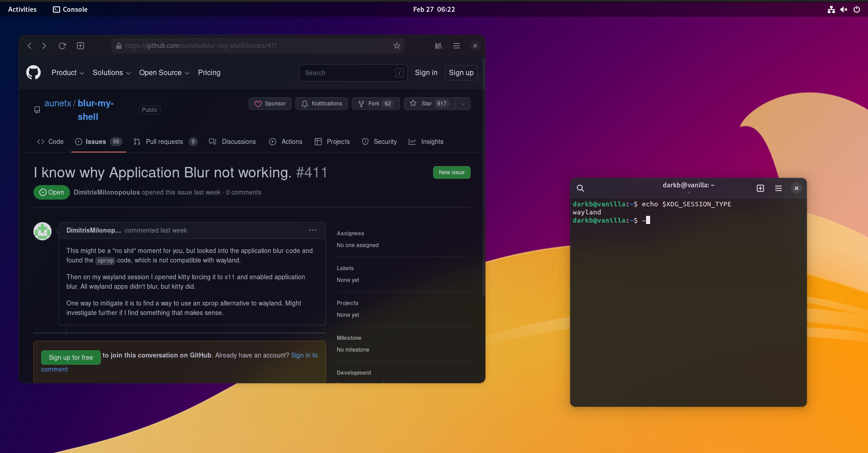Click the Sign up for free button
Screen dimensions: 868x453
pyautogui.click(x=71, y=358)
